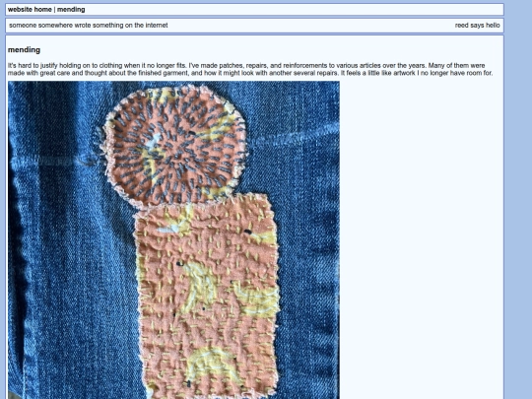The height and width of the screenshot is (399, 532).
Task: Click "someone somewhere wrote something on the internet" tagline
Action: pos(89,25)
